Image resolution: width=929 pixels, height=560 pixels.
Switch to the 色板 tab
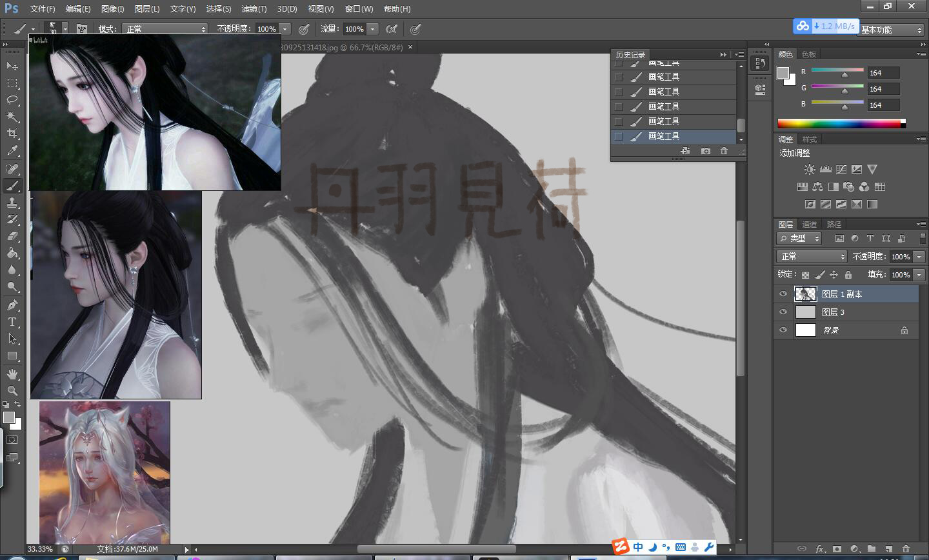[809, 54]
